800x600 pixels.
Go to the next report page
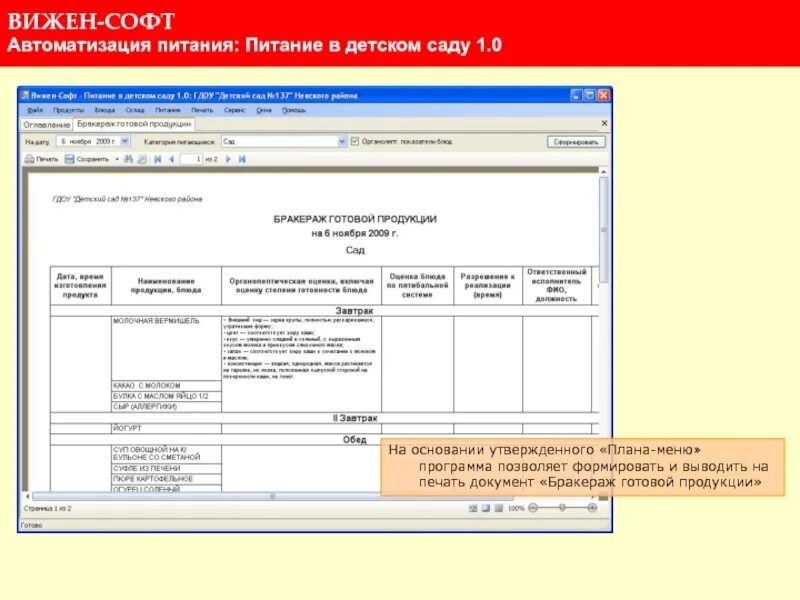point(228,159)
